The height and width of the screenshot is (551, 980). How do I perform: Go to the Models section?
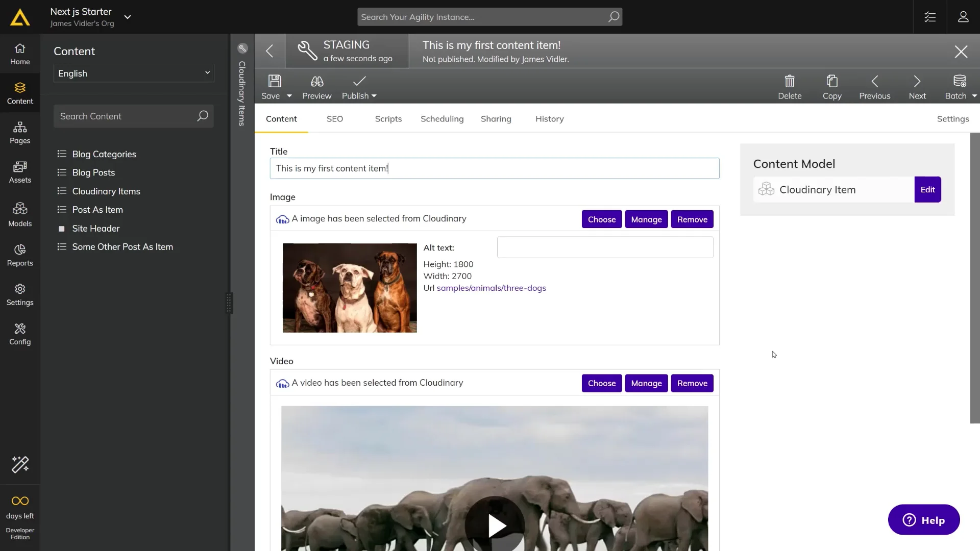19,214
